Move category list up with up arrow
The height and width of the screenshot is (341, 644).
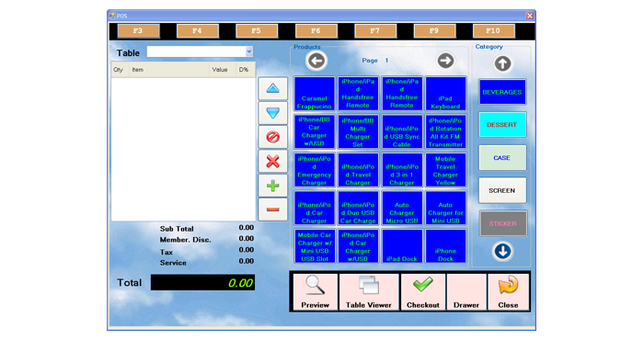tap(502, 63)
